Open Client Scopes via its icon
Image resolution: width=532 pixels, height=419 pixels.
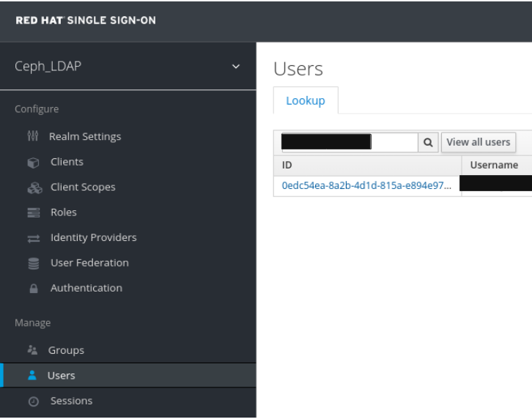coord(31,188)
